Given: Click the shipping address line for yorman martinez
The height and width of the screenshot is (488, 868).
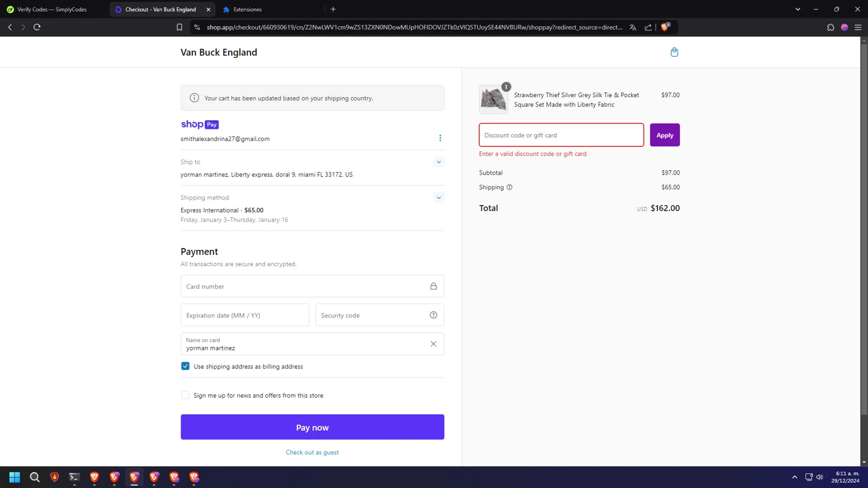Looking at the screenshot, I should pos(267,174).
